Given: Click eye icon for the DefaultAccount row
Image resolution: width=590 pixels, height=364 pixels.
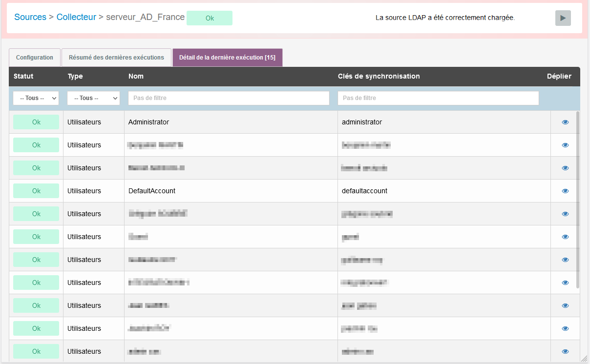Looking at the screenshot, I should 565,191.
